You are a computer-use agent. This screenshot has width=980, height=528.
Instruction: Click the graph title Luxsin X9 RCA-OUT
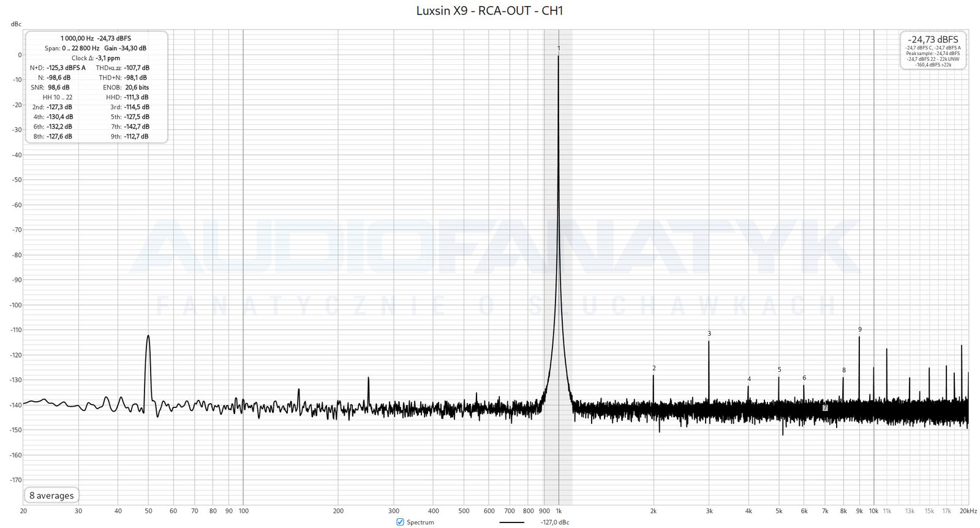489,10
